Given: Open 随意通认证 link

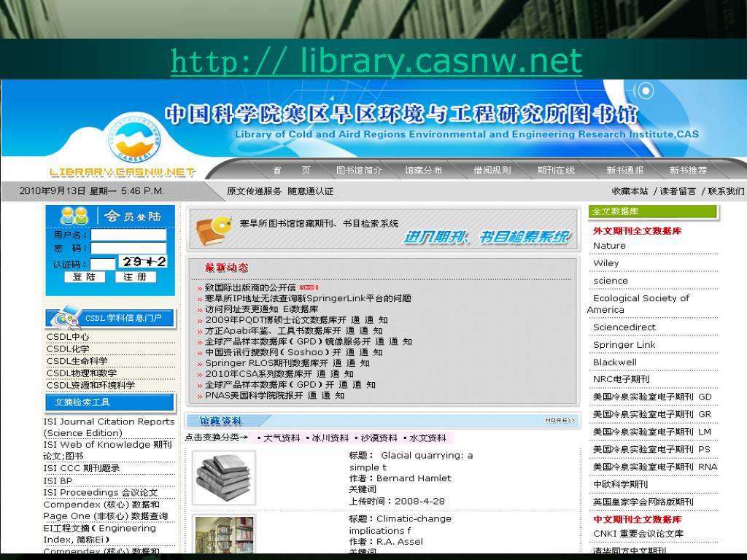Looking at the screenshot, I should [x=310, y=191].
